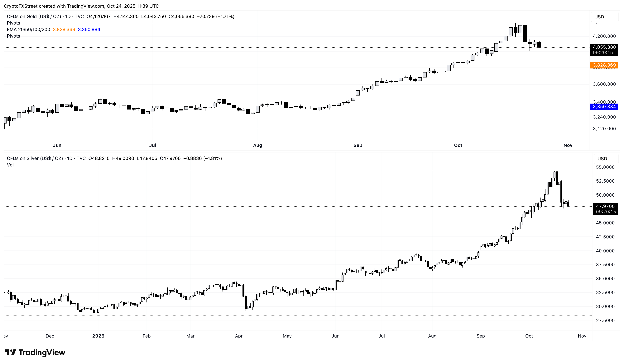This screenshot has width=624, height=364.
Task: Select the Vol indicator label on Silver chart
Action: pos(10,165)
